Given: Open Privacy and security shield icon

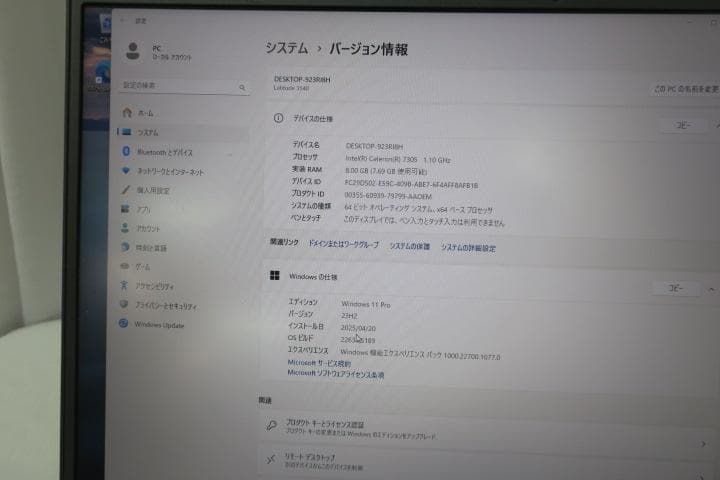Looking at the screenshot, I should (x=124, y=304).
